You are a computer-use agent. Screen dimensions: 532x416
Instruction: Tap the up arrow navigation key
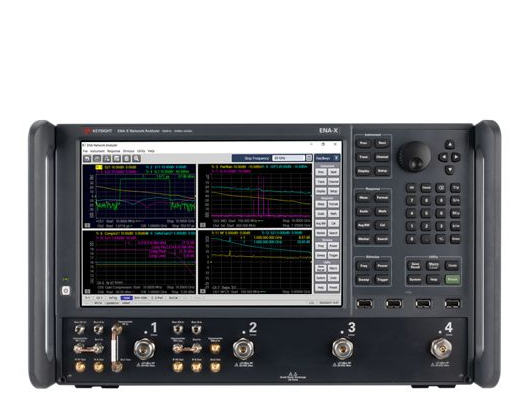[x=450, y=145]
